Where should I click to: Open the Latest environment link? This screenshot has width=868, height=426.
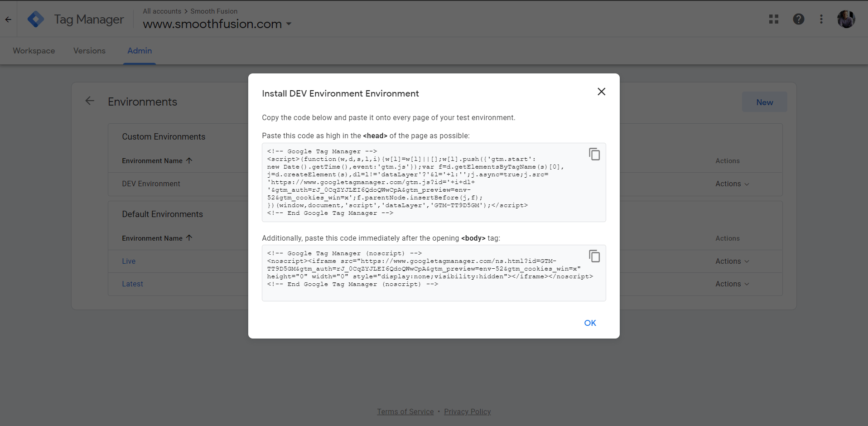132,284
